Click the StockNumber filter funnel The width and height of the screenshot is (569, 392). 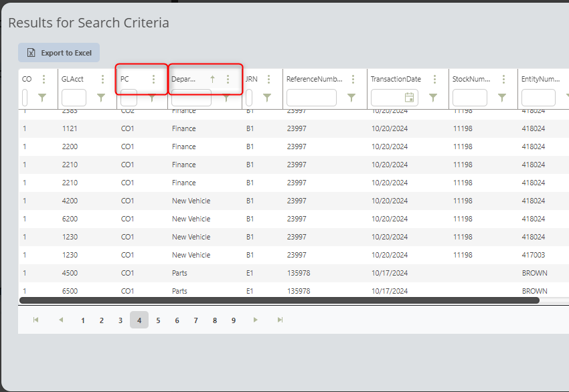coord(502,98)
